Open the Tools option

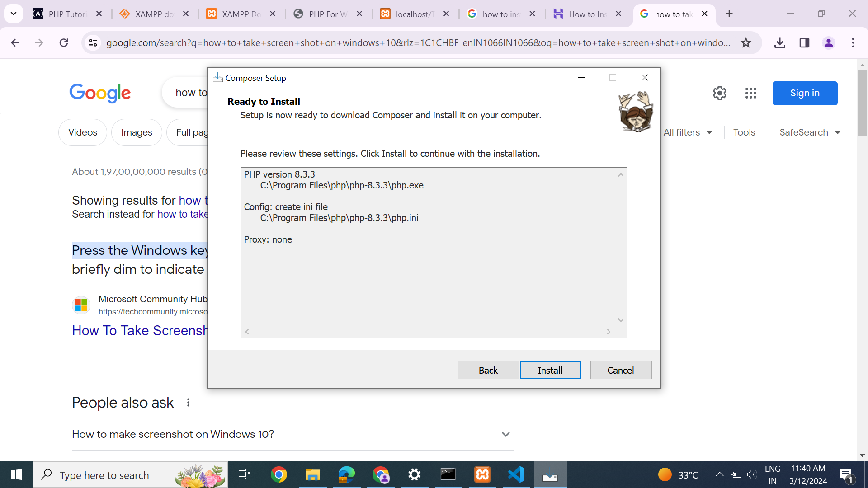coord(744,132)
